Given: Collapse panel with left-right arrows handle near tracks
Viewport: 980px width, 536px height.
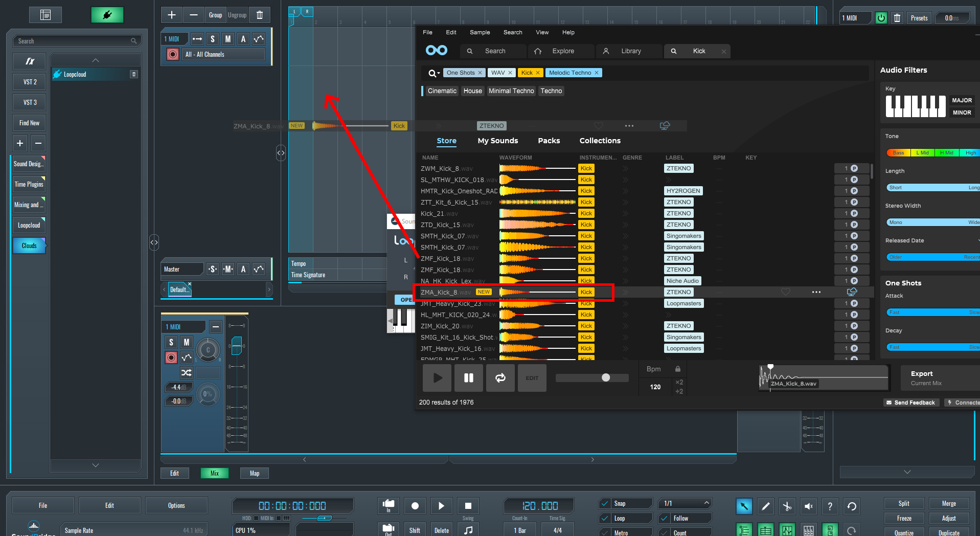Looking at the screenshot, I should 281,152.
